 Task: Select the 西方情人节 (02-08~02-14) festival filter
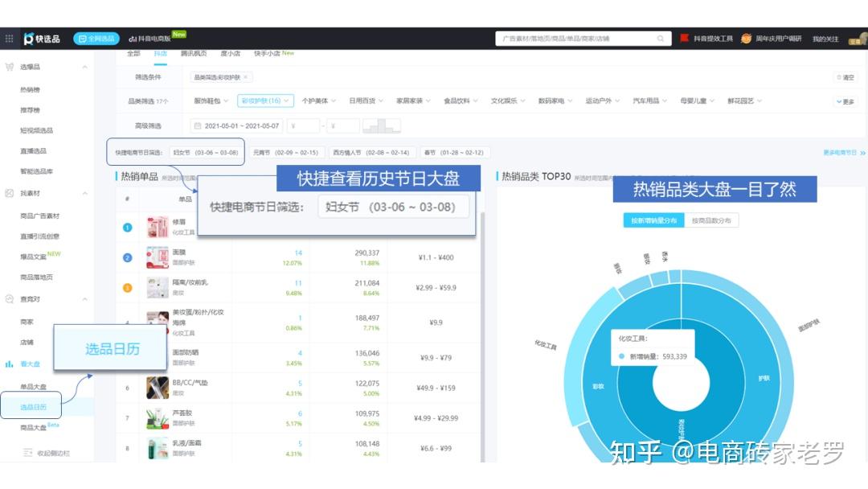[371, 152]
